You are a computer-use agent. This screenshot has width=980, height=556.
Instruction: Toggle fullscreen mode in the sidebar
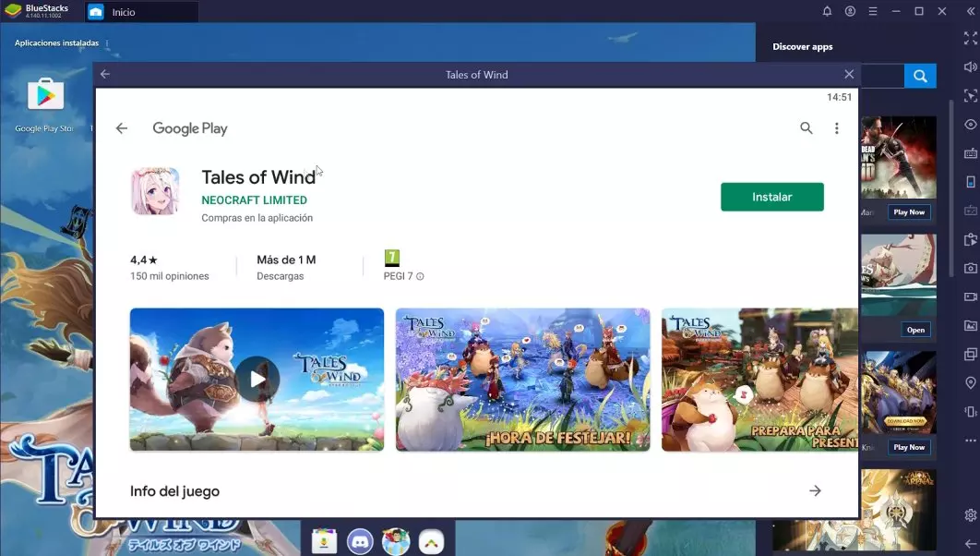click(970, 38)
